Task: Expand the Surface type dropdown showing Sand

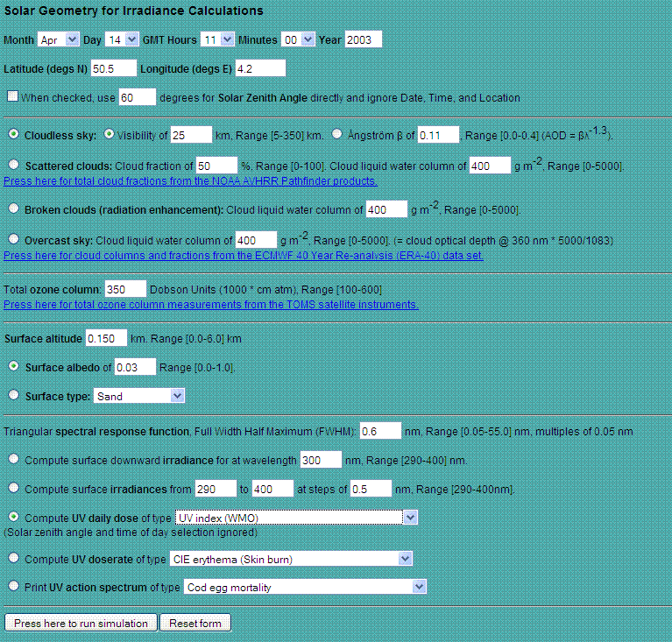Action: (x=139, y=396)
